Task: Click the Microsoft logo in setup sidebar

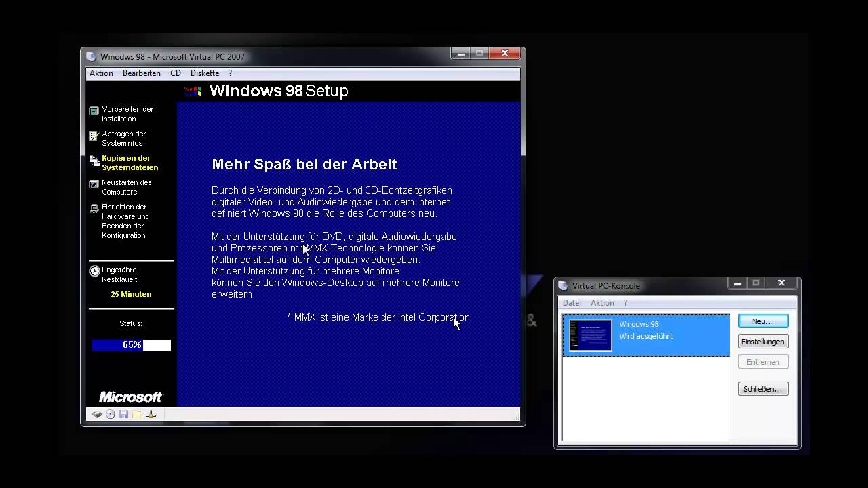Action: 131,396
